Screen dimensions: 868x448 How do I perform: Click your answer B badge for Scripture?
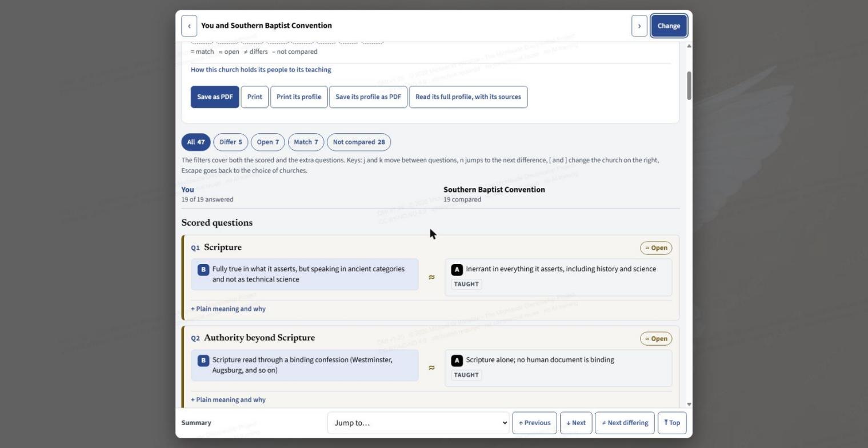[x=203, y=270]
